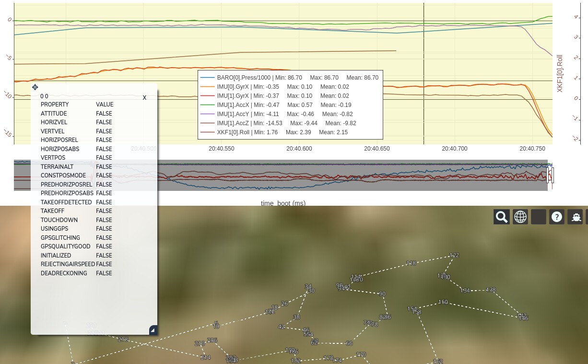Open the globe map-layer icon
This screenshot has width=588, height=364.
(x=520, y=217)
